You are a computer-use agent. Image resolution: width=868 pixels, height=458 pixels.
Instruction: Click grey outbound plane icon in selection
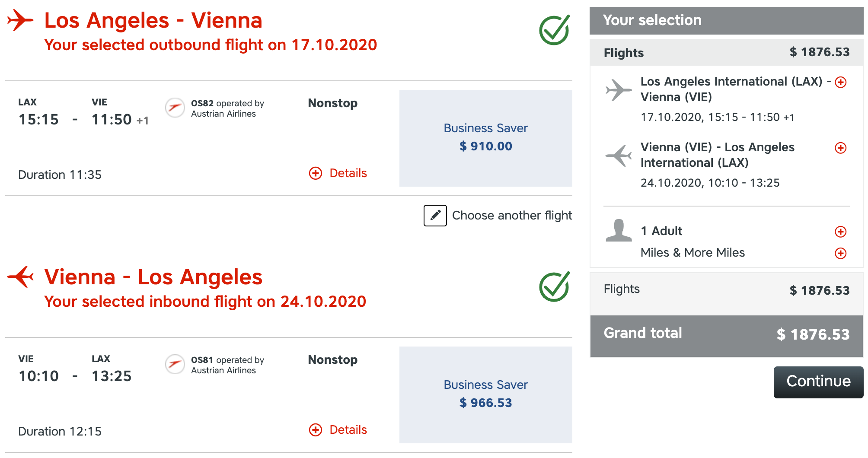point(619,89)
